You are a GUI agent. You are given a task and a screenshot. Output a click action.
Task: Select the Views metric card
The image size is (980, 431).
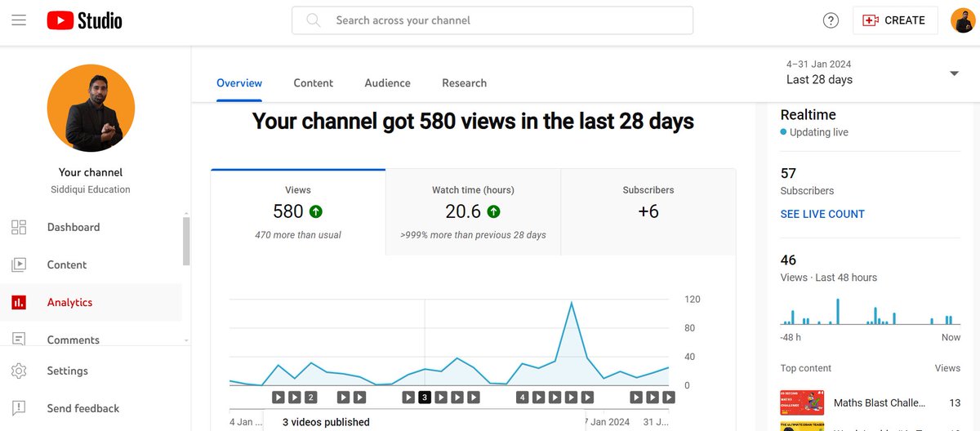(298, 212)
